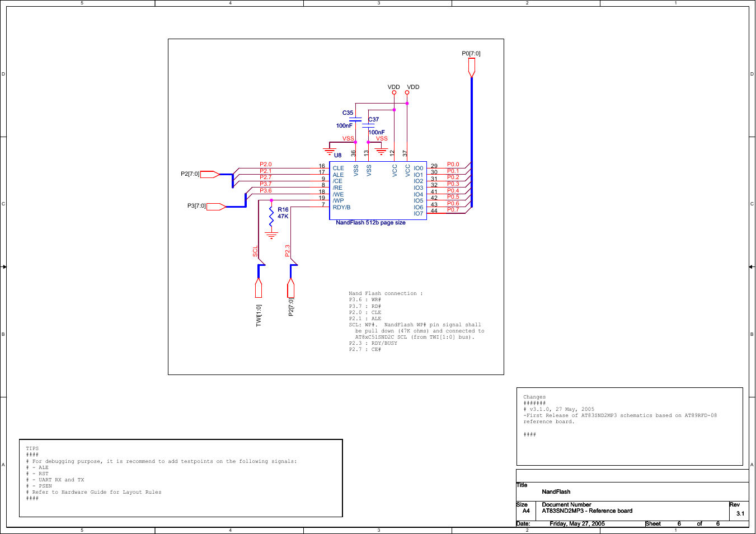Select the 47K resistor value
756x534 pixels.
[283, 216]
